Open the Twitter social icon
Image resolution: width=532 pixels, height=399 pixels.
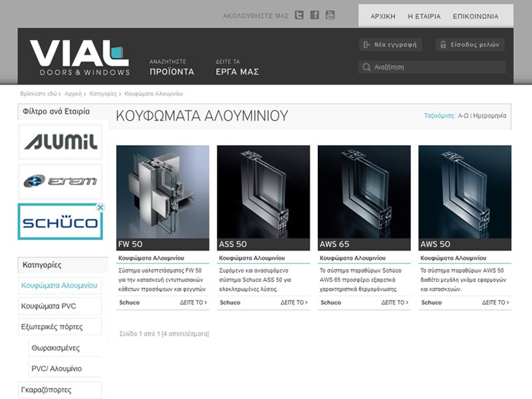coord(299,15)
